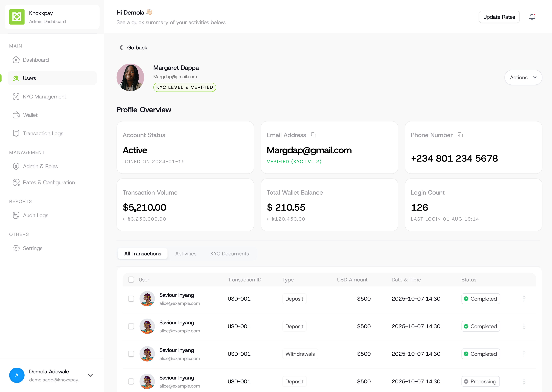Click the Settings gear icon
552x392 pixels.
tap(16, 248)
